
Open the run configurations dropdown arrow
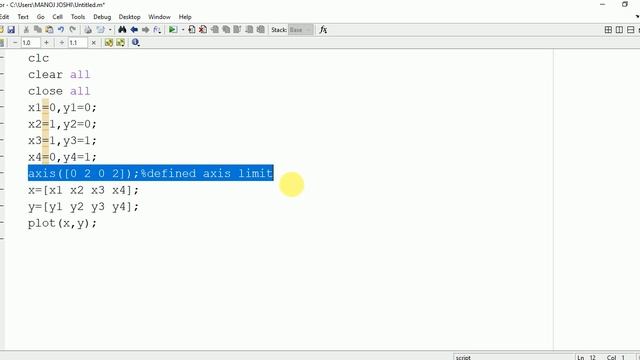(x=182, y=30)
